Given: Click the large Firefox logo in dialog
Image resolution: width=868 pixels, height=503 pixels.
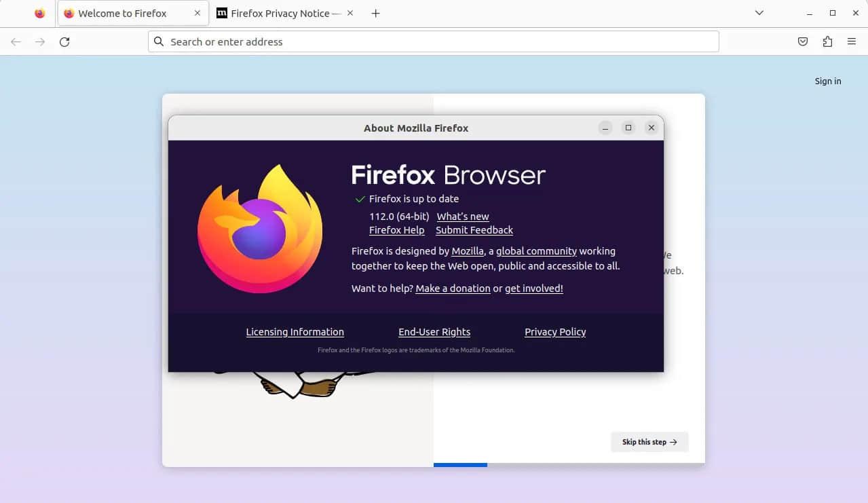Looking at the screenshot, I should pos(260,229).
